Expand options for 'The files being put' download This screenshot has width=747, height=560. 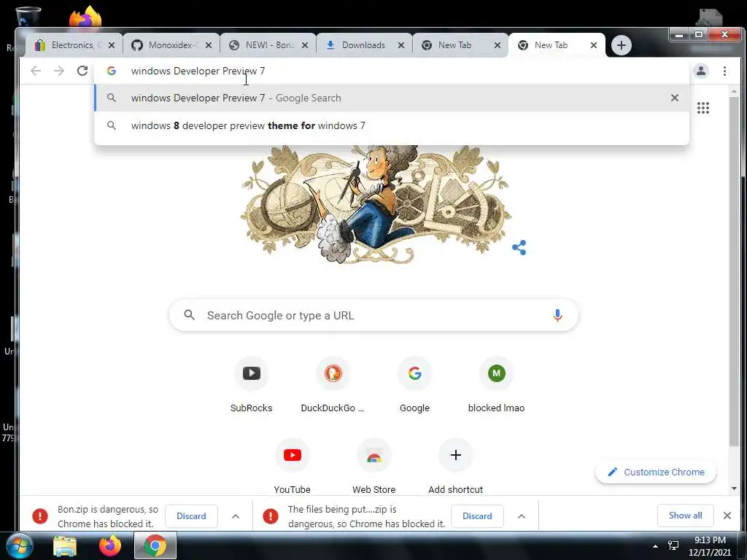[521, 516]
